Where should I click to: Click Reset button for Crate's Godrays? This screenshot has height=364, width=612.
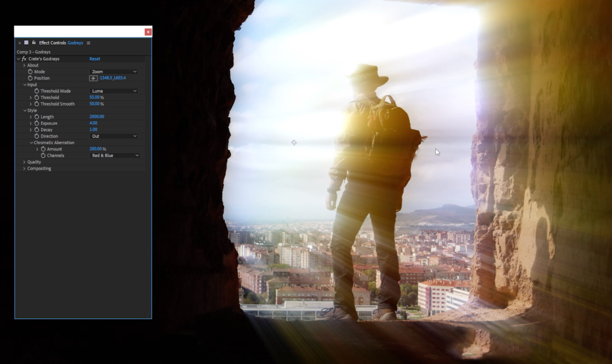(x=95, y=59)
